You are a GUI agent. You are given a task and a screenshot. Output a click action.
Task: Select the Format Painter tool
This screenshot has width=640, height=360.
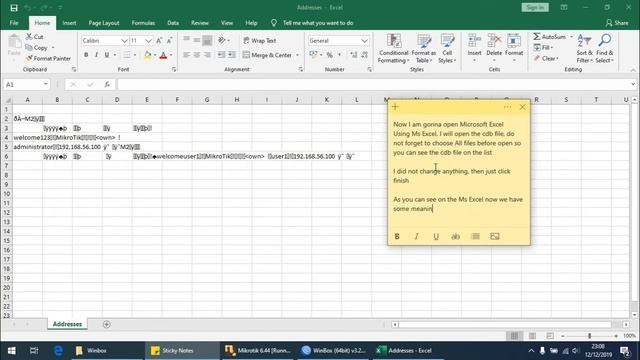48,58
